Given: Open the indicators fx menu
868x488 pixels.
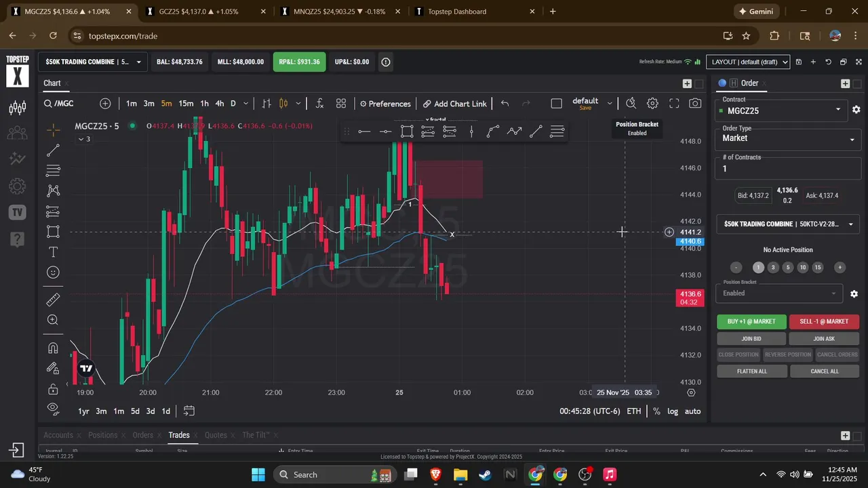Looking at the screenshot, I should click(319, 104).
